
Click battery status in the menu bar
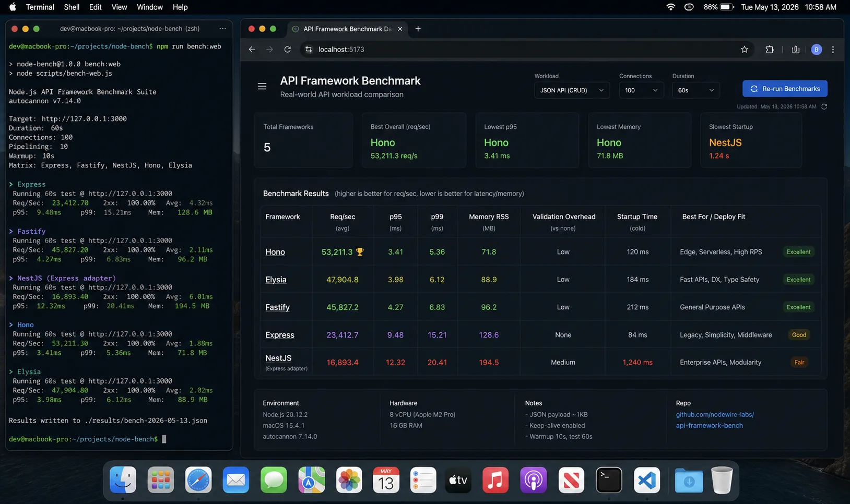point(718,7)
